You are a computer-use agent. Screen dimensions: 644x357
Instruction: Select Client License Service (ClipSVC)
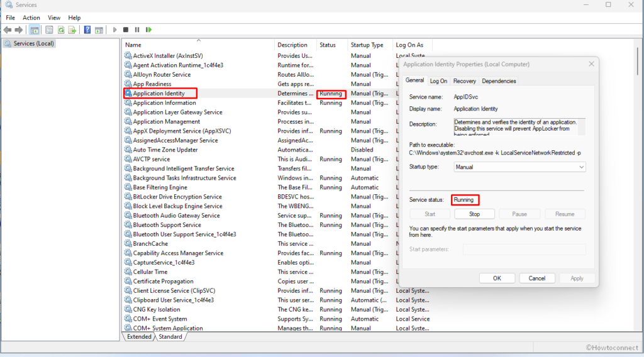[x=174, y=290]
